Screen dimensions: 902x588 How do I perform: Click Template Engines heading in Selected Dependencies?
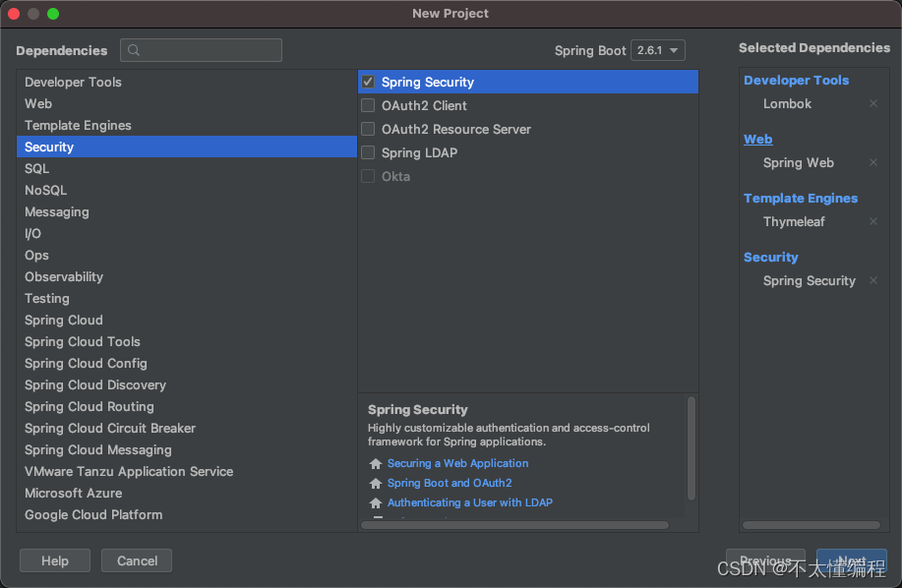pos(801,198)
